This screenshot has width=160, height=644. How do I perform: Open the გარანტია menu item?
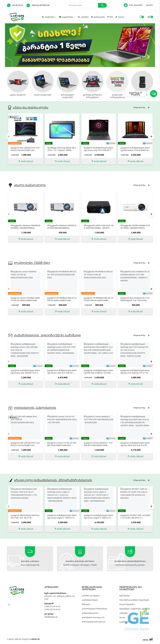tap(83, 17)
